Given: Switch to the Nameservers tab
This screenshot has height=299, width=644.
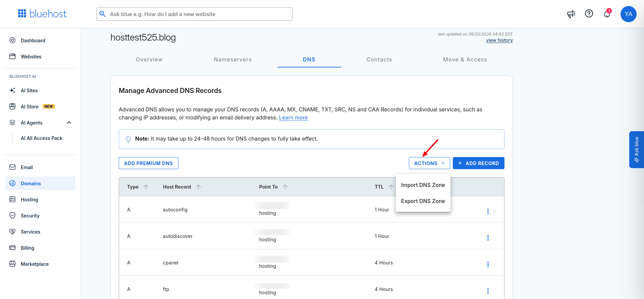Looking at the screenshot, I should point(233,59).
